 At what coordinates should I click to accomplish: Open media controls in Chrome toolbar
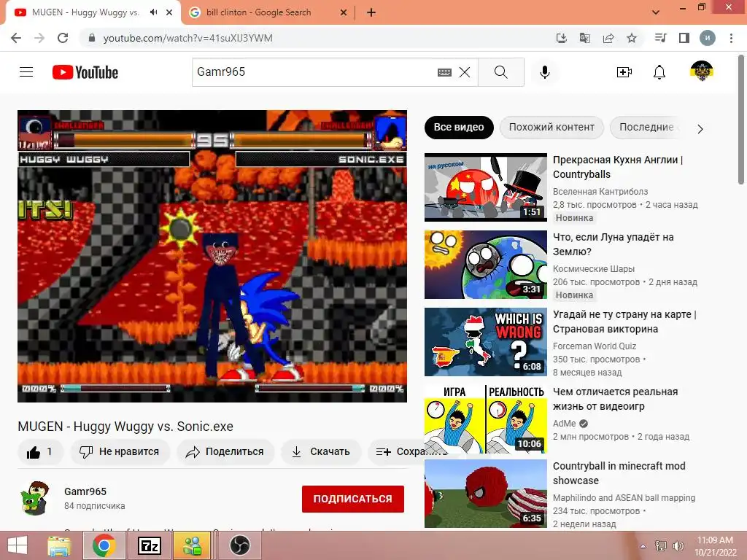(661, 38)
